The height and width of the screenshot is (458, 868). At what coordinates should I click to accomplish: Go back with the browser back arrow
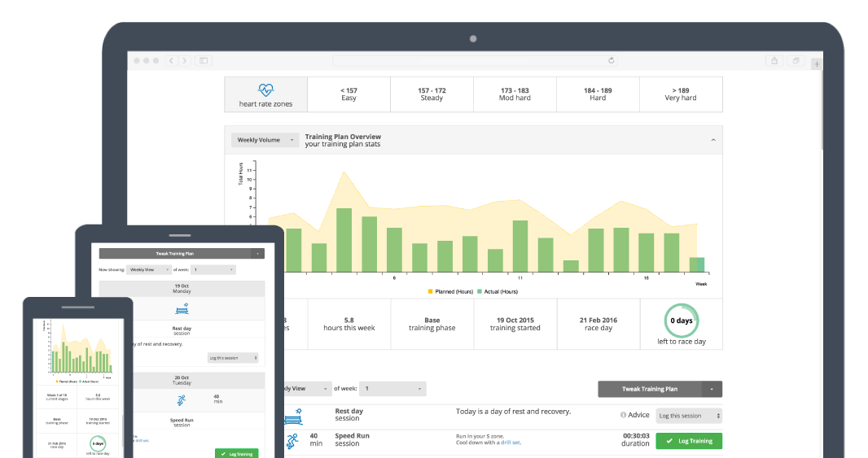pos(172,61)
